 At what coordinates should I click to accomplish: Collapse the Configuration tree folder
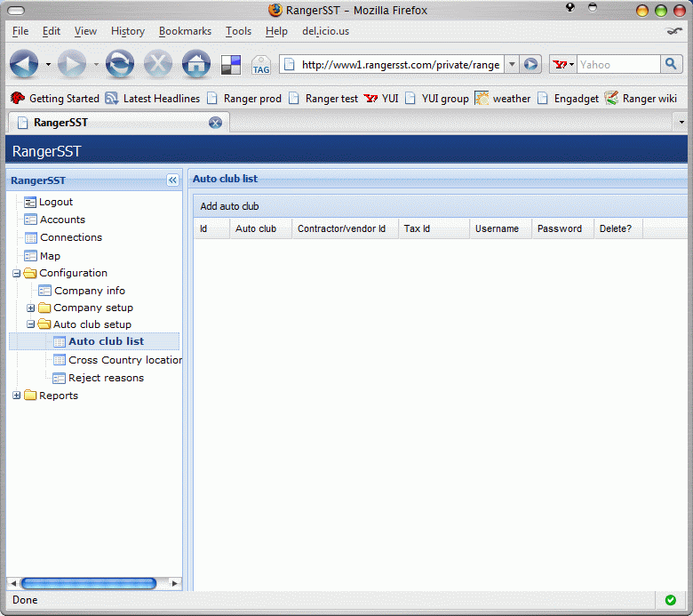point(17,273)
